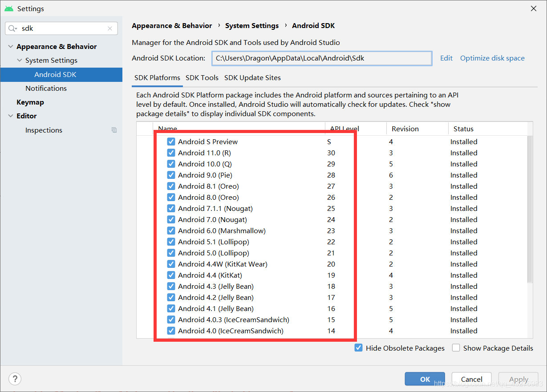Click System Settings breadcrumb

(252, 26)
